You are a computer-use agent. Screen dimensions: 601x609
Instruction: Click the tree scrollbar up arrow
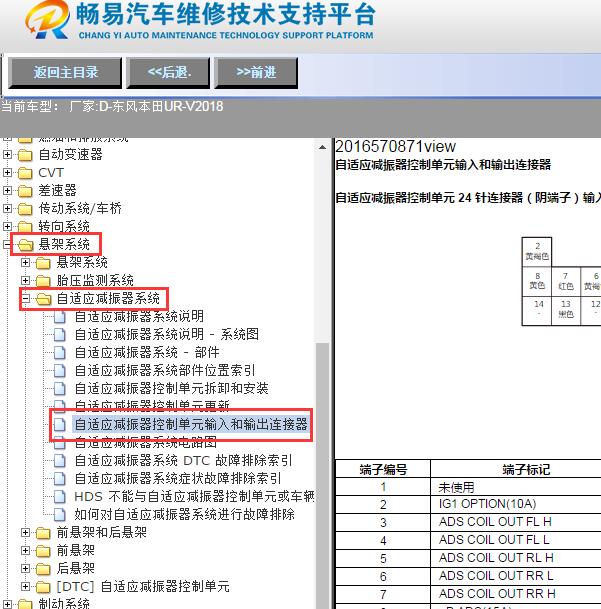tap(322, 147)
